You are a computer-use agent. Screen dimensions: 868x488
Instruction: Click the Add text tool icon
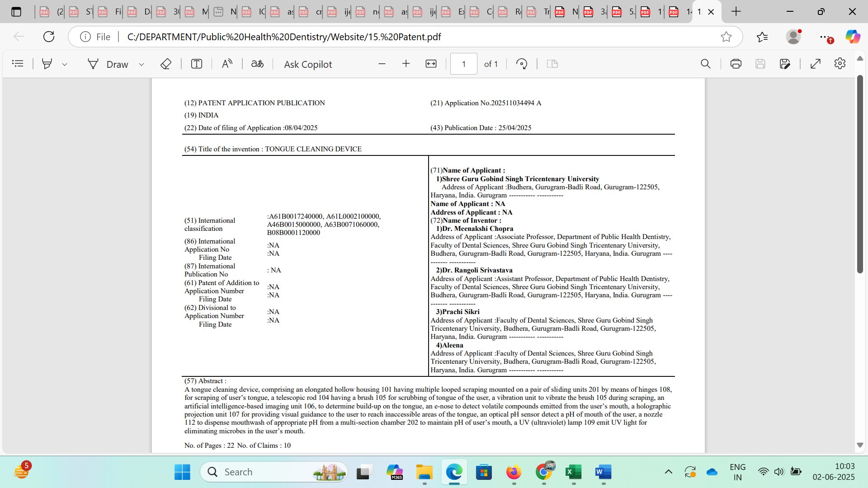[196, 64]
